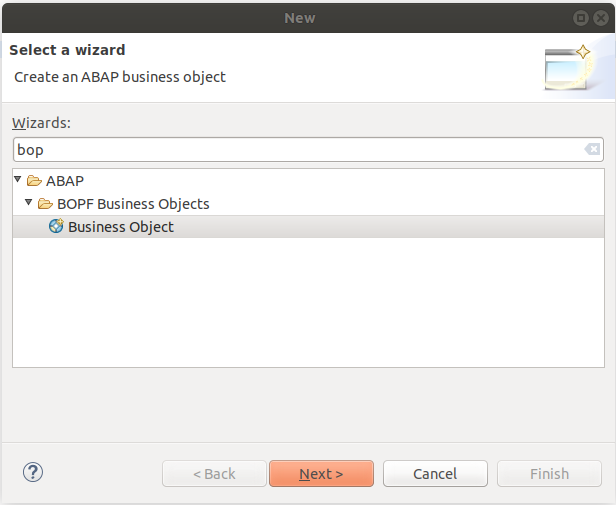Select the Business Object wizard entry
Screen dimensions: 616x505
point(121,227)
